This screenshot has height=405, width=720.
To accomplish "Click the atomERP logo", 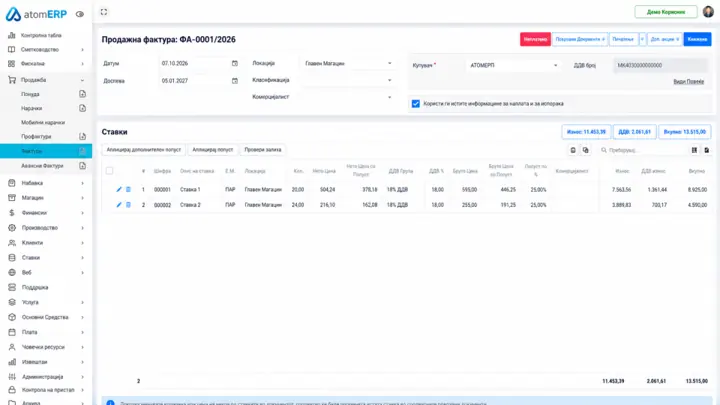I will [36, 14].
